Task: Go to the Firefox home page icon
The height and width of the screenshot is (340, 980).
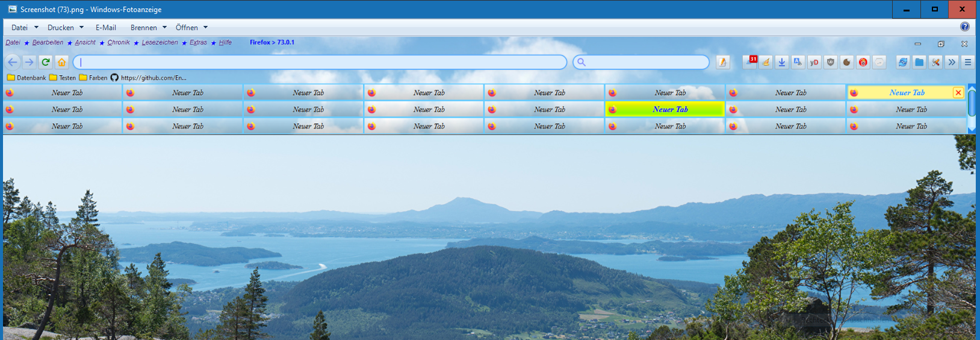Action: tap(61, 62)
